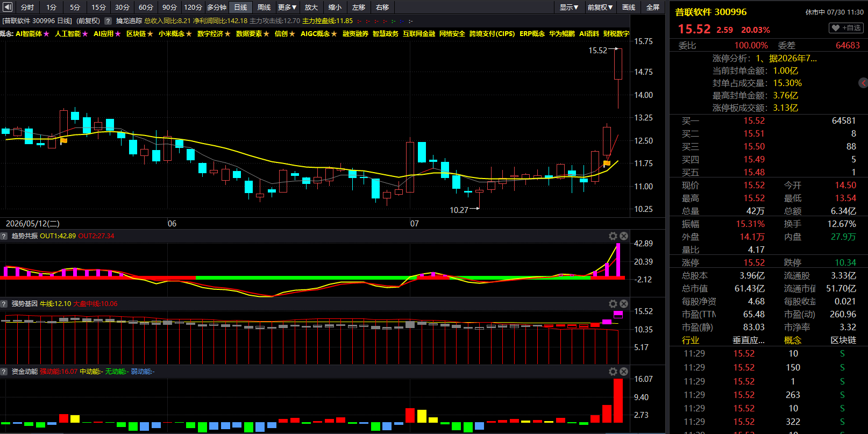The height and width of the screenshot is (434, 868).
Task: Open the 前复权 adjustment dropdown
Action: click(600, 7)
